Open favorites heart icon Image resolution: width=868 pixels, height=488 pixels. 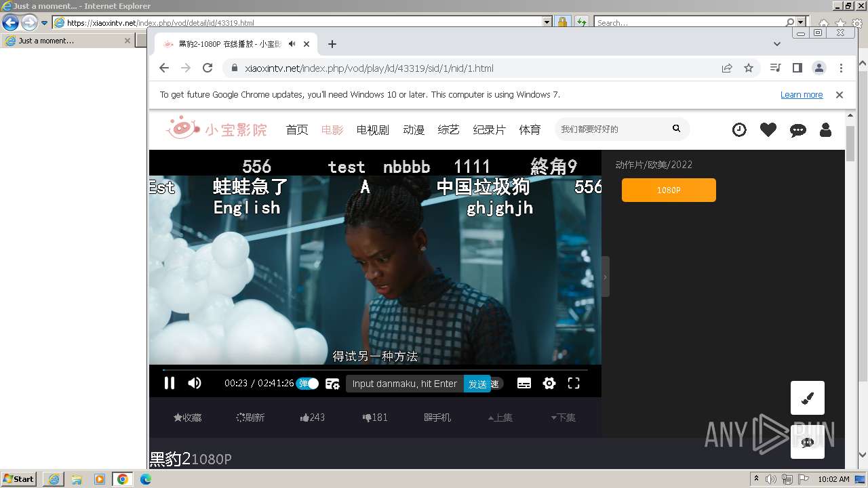point(768,129)
